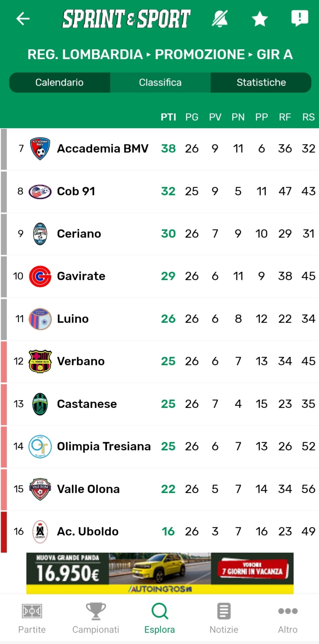Open the Statistiche tab
This screenshot has width=319, height=644.
pyautogui.click(x=261, y=83)
